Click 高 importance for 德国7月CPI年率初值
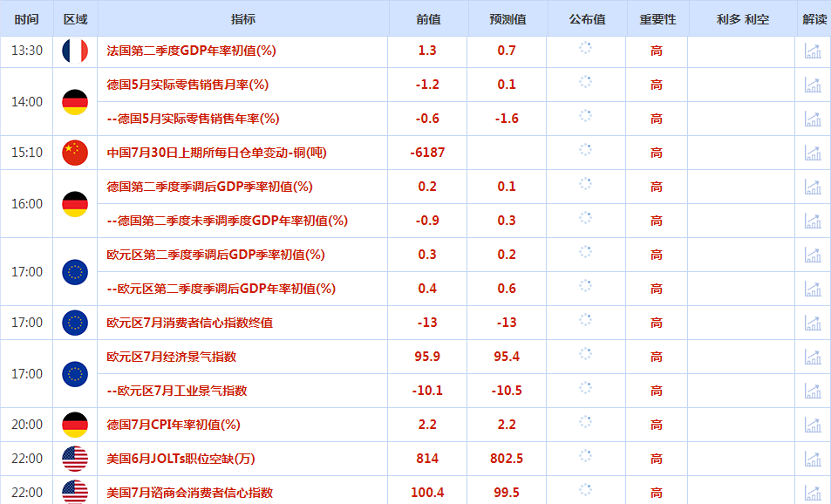831x504 pixels. coord(657,425)
